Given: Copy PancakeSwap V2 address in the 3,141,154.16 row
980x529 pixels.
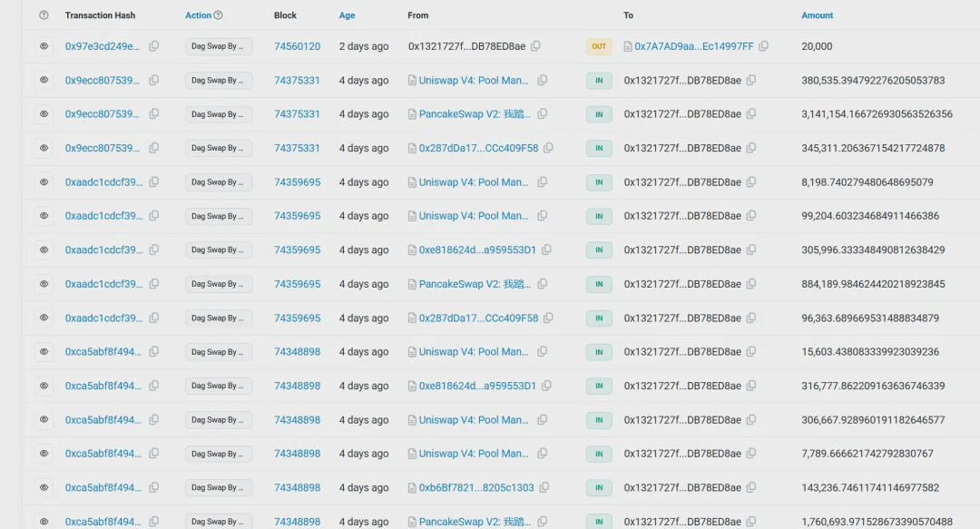Looking at the screenshot, I should pos(543,113).
